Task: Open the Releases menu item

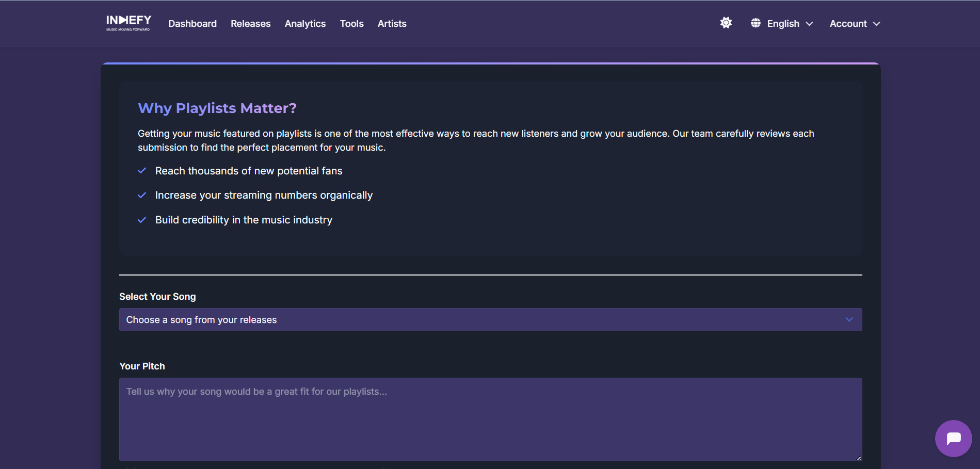Action: (x=250, y=24)
